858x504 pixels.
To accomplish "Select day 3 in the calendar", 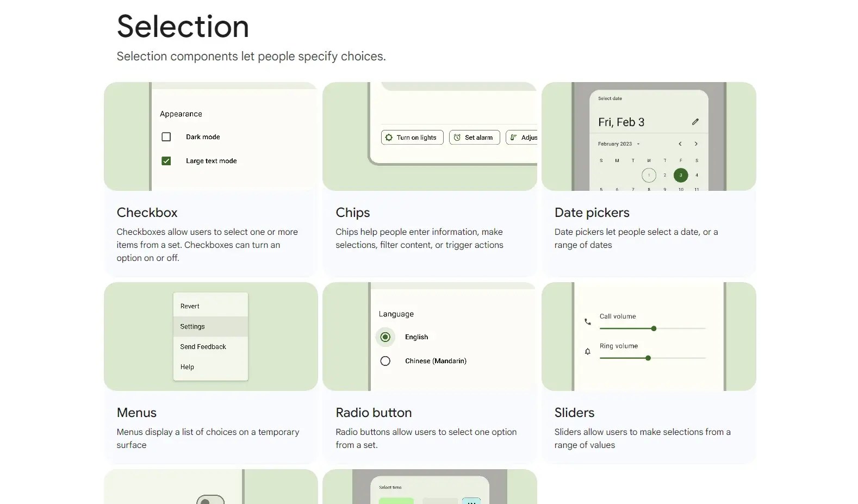I will point(681,175).
